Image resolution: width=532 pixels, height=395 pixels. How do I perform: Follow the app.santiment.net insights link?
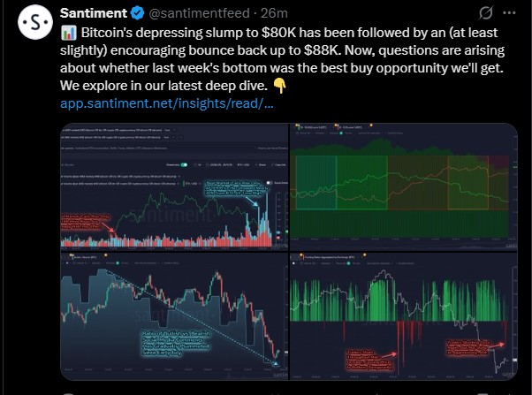[165, 103]
